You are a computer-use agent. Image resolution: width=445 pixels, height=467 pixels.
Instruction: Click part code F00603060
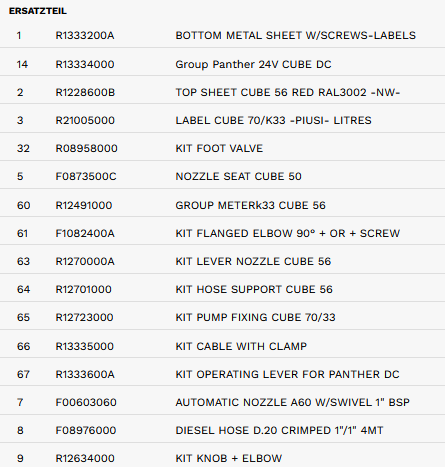[x=86, y=402]
